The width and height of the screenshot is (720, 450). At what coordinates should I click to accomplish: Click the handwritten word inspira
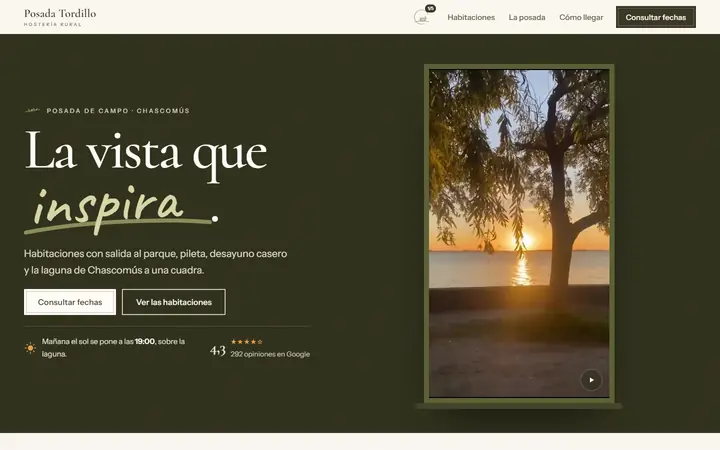[108, 208]
